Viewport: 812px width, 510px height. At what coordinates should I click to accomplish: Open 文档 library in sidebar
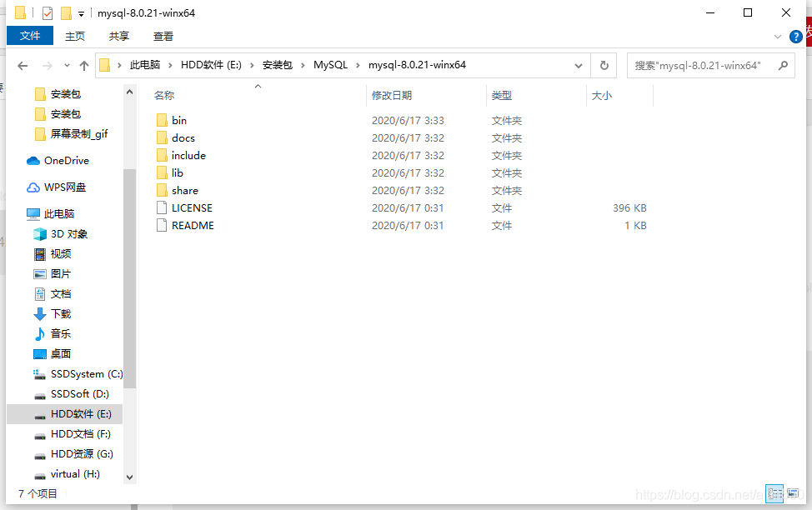[x=53, y=294]
